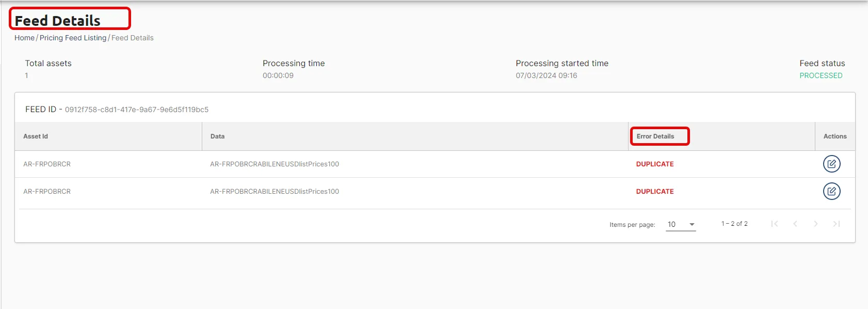This screenshot has width=868, height=309.
Task: Click edit icon for second AR-FRPOBRCR row
Action: 831,191
